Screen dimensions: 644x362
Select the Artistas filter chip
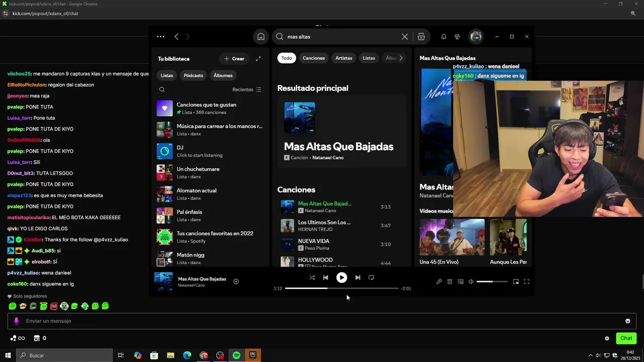coord(344,58)
